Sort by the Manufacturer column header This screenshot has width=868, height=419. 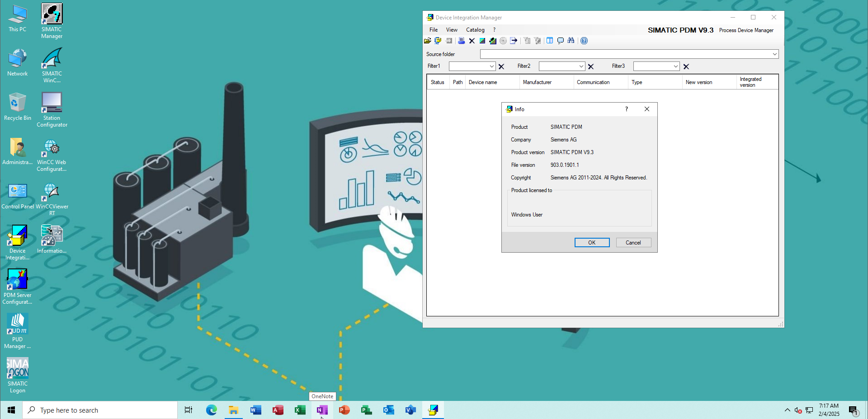pos(547,82)
